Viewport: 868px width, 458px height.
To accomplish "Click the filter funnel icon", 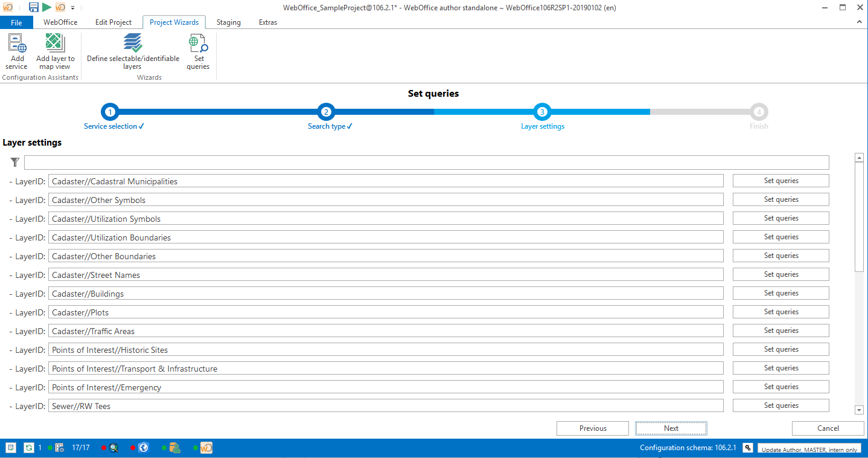I will point(14,162).
